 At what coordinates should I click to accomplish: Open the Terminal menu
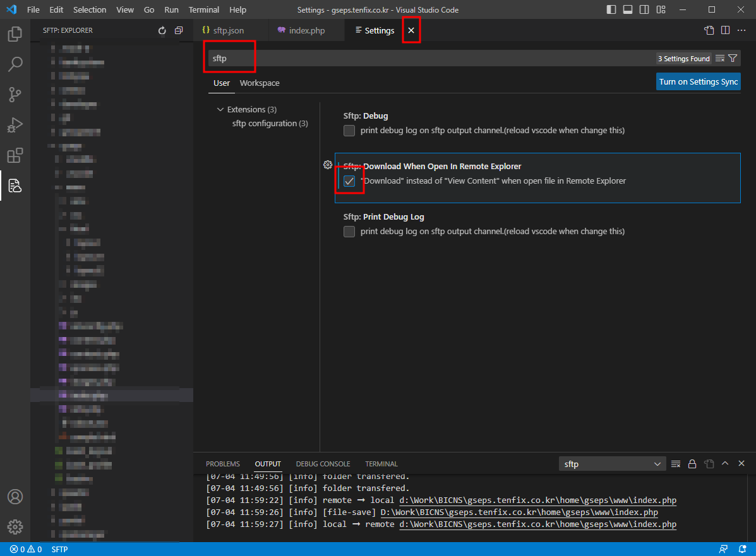tap(203, 9)
